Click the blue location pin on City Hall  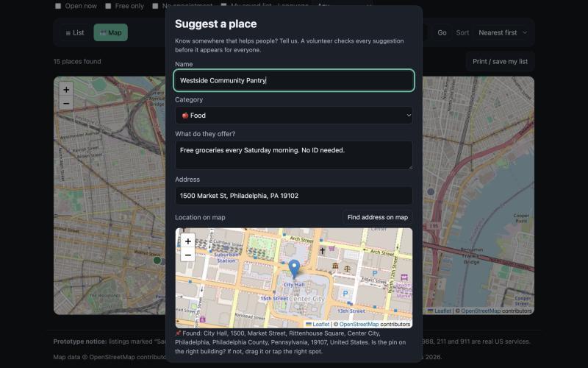295,269
